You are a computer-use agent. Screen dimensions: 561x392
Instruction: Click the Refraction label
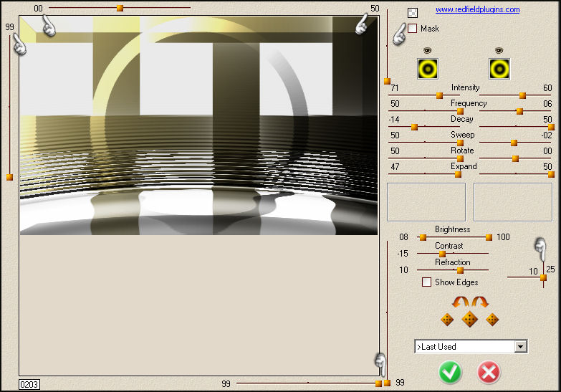click(453, 262)
